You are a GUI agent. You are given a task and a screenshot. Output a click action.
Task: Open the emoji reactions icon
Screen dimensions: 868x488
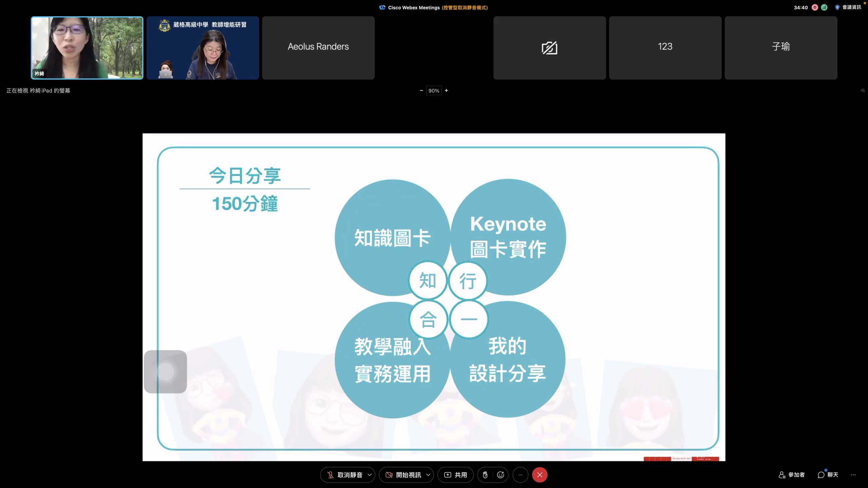point(500,475)
